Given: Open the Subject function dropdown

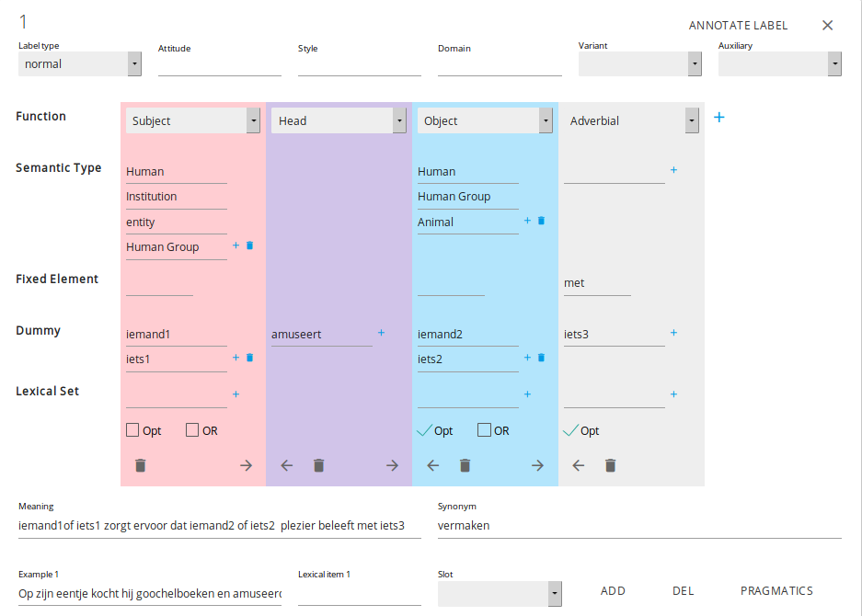Looking at the screenshot, I should coord(193,120).
